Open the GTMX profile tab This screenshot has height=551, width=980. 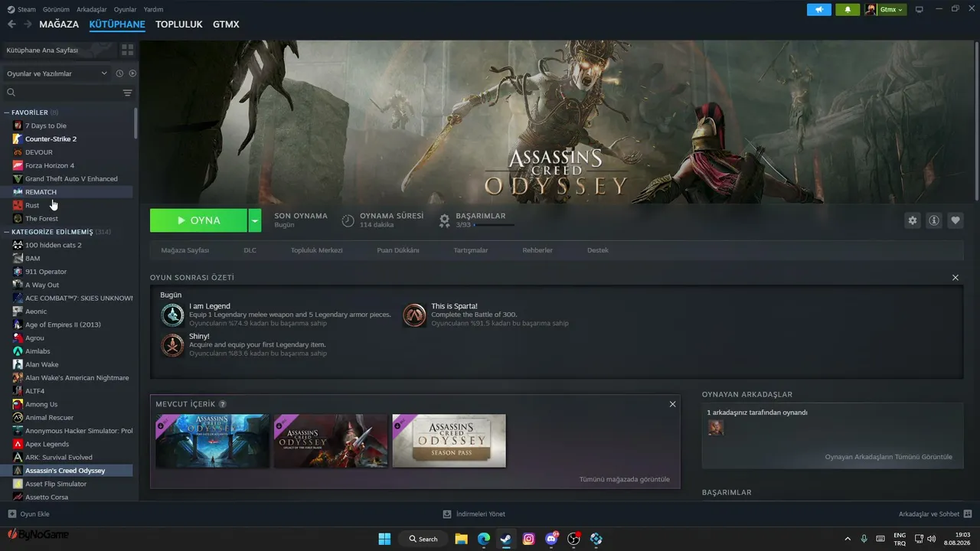pos(226,24)
